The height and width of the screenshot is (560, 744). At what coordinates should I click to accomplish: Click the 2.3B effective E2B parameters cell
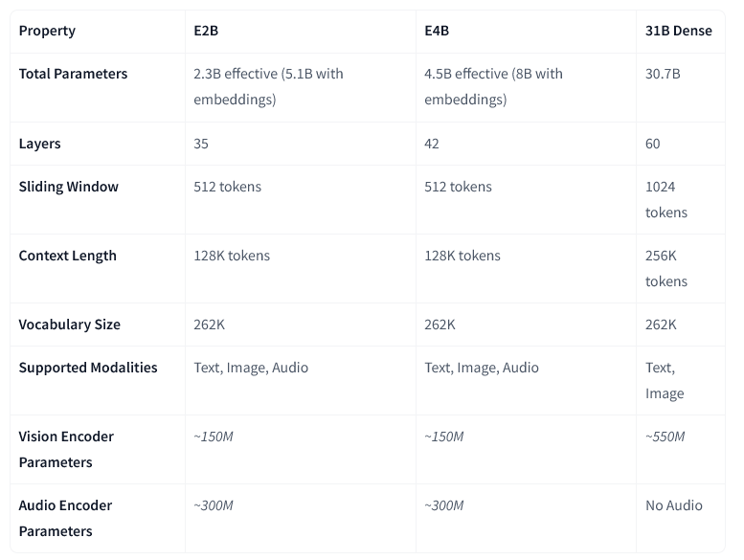pyautogui.click(x=268, y=86)
